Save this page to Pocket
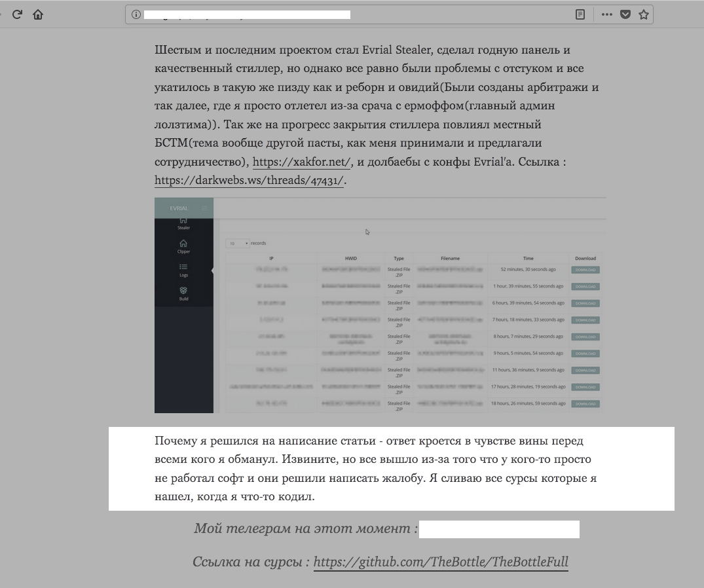 point(625,14)
